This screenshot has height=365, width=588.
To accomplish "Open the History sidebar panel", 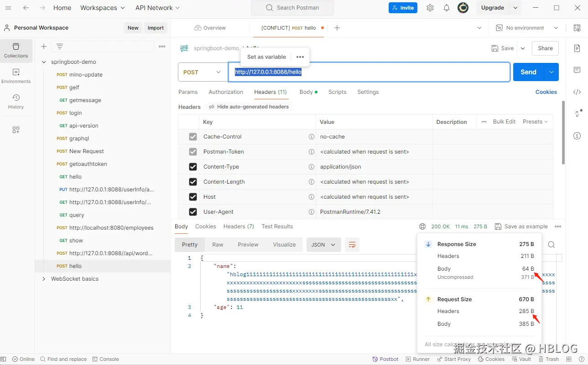I will point(16,101).
